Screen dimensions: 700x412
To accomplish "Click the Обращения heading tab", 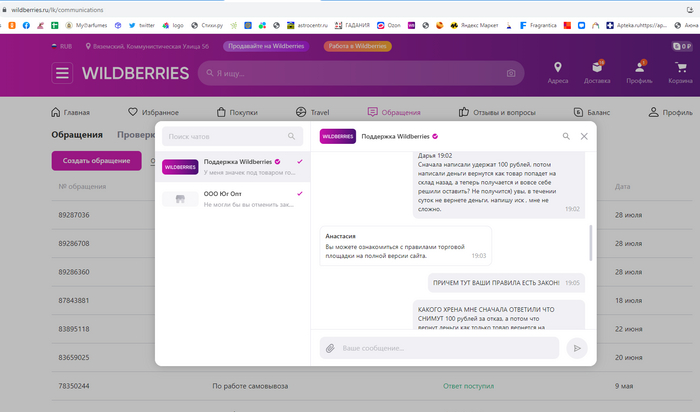I will pyautogui.click(x=77, y=134).
